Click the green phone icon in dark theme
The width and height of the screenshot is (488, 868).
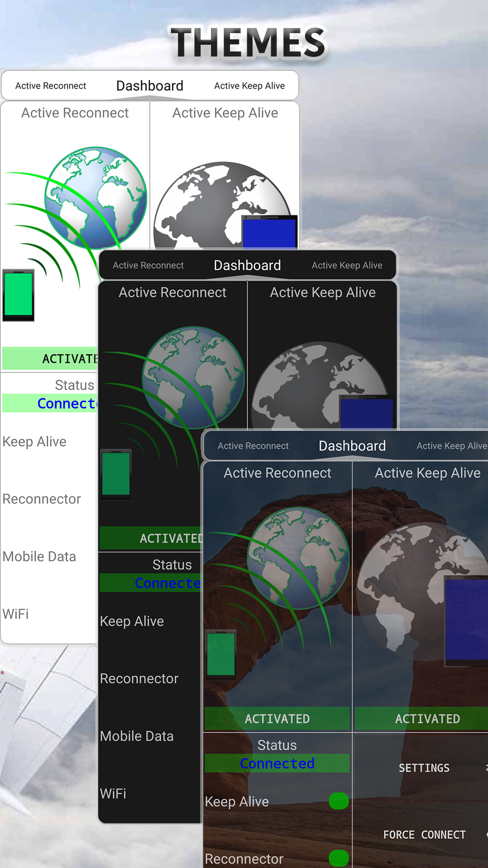pyautogui.click(x=116, y=474)
